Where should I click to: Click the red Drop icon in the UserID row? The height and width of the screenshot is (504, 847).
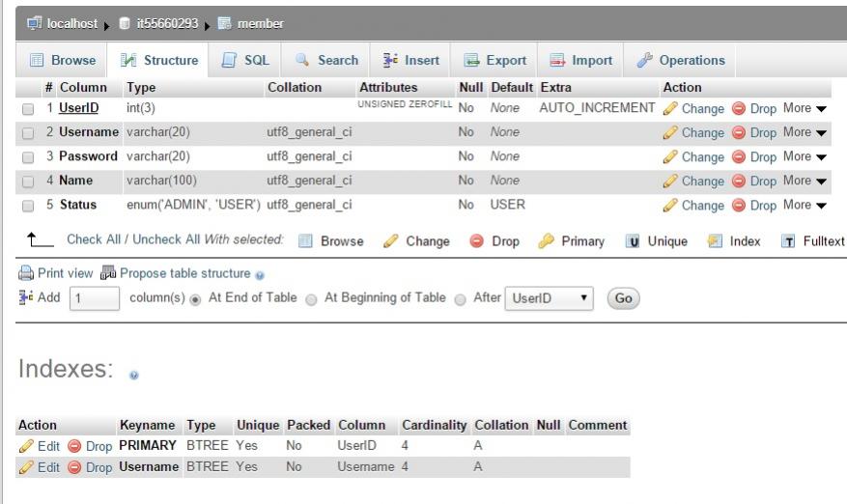[x=739, y=108]
